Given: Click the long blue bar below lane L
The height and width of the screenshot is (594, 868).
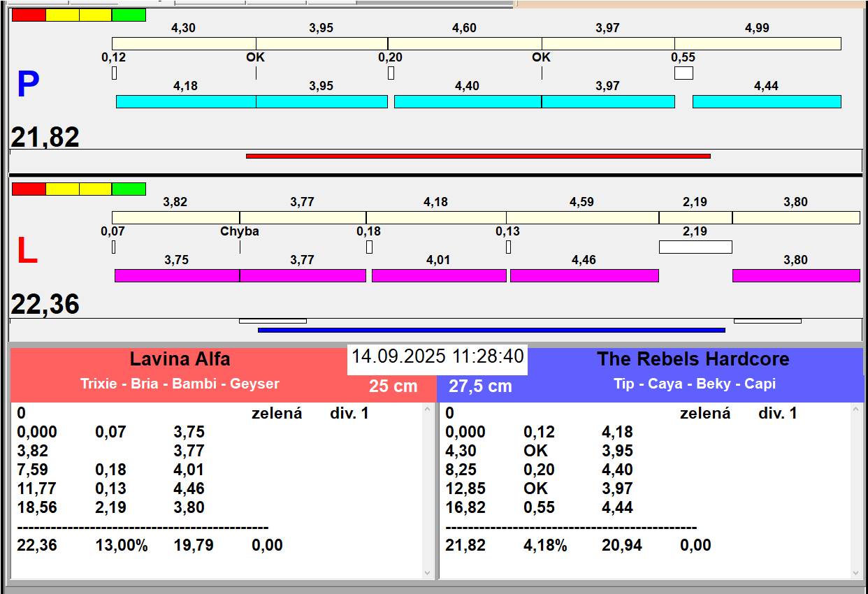Looking at the screenshot, I should tap(491, 330).
